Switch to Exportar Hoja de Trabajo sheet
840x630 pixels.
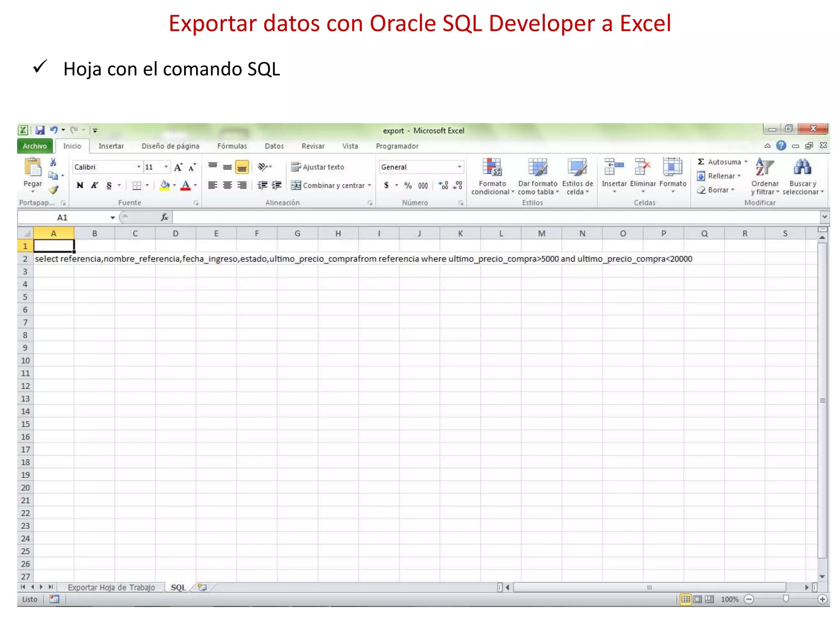tap(111, 587)
